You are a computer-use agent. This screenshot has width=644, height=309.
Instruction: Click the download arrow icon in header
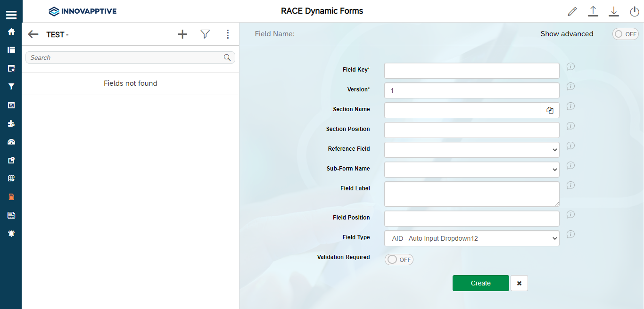pos(613,12)
